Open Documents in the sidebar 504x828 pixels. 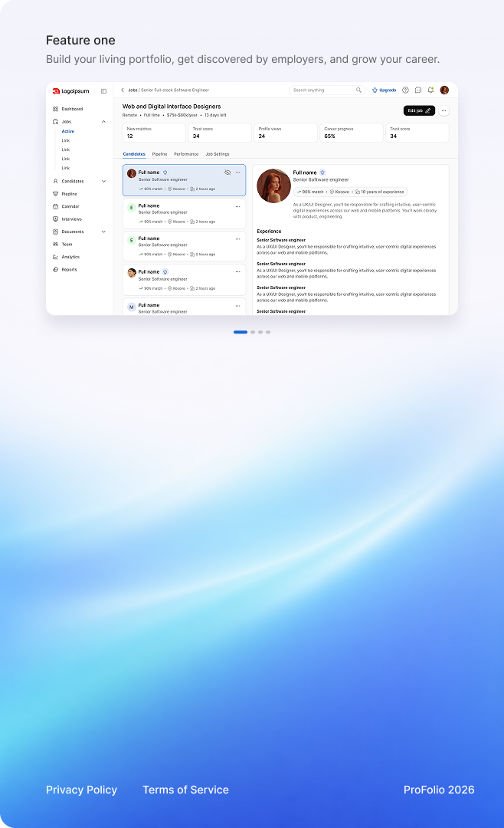point(72,232)
